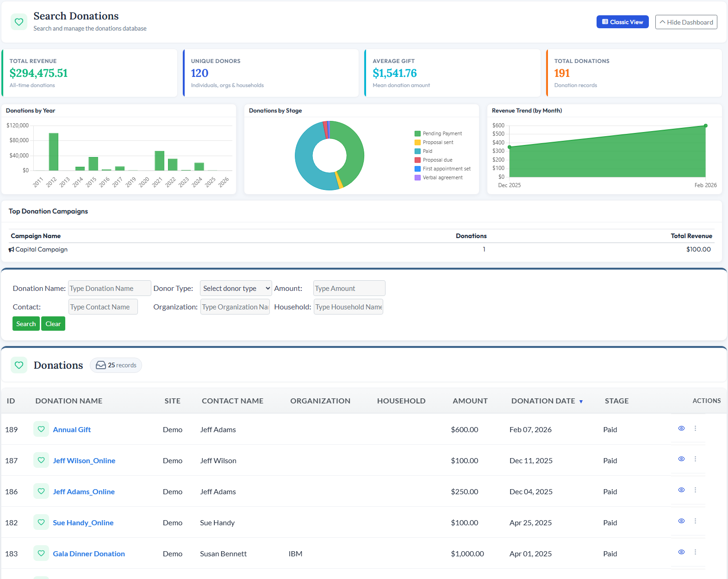Focus the Household name input field

click(x=348, y=307)
